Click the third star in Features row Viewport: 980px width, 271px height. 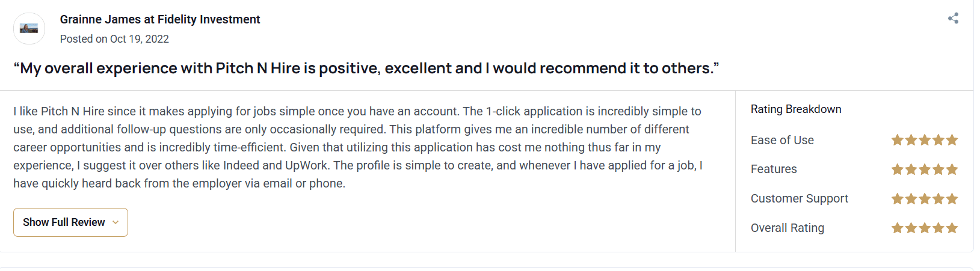click(925, 169)
